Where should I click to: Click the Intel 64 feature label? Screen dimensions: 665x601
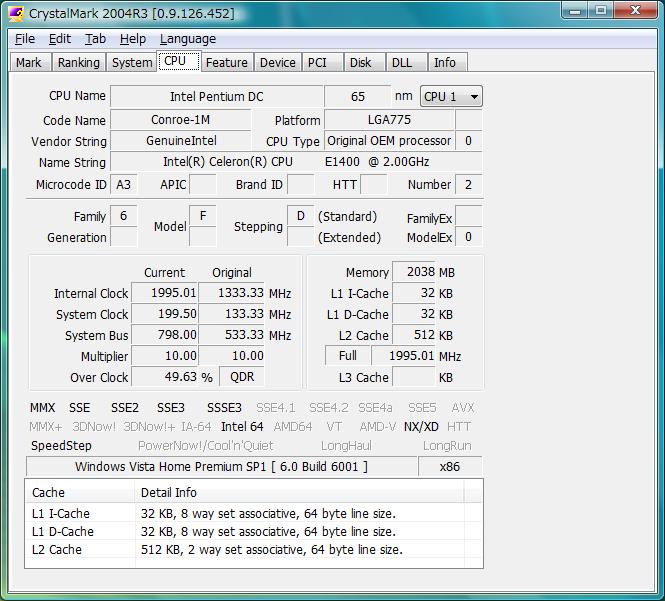[x=242, y=426]
